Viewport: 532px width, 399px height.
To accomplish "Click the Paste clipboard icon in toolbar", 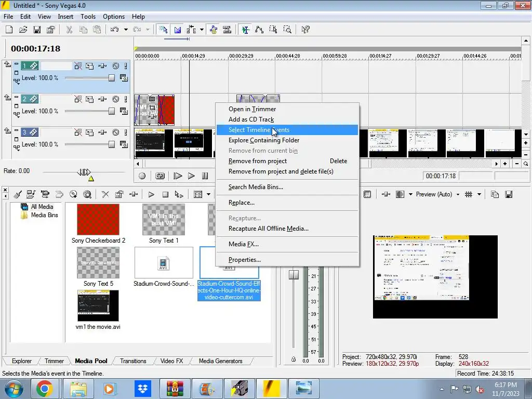I will (97, 30).
